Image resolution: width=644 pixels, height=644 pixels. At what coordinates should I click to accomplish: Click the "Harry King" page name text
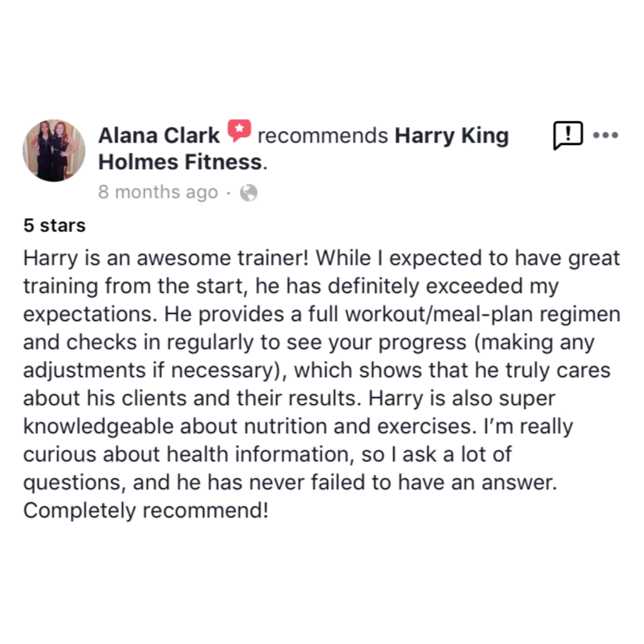pos(451,136)
